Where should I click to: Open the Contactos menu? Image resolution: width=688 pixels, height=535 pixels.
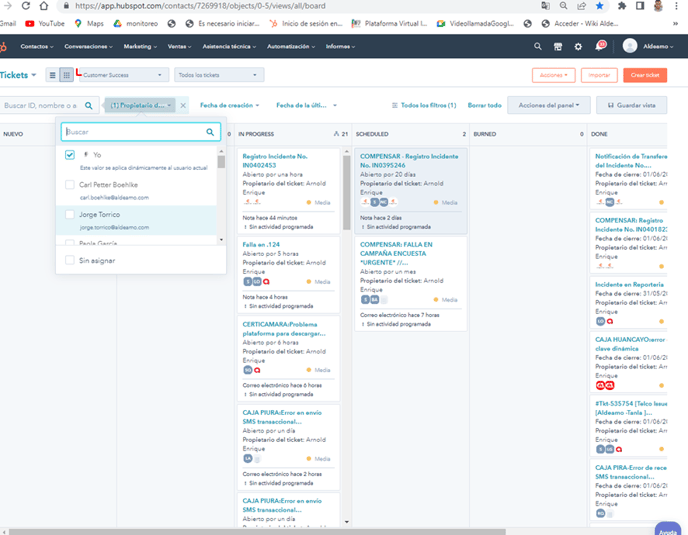[37, 47]
